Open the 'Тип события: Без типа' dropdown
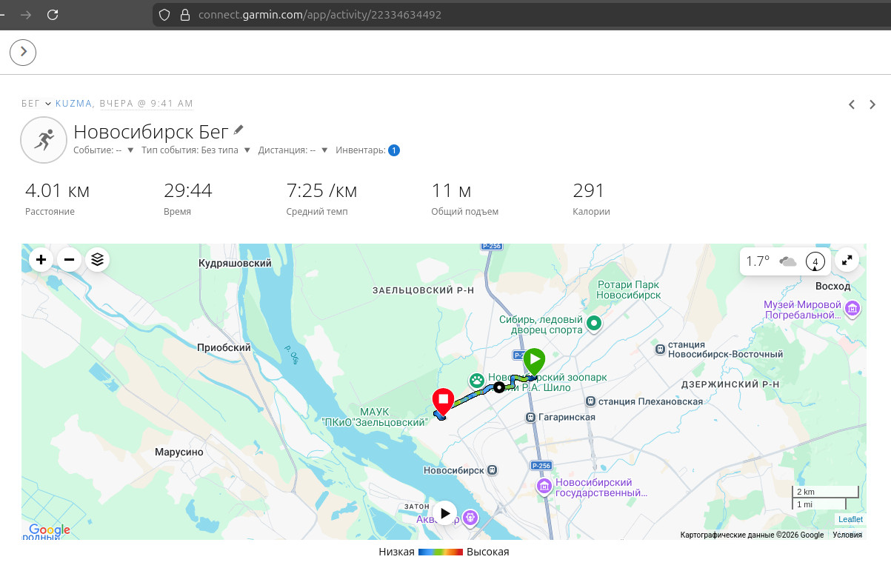Viewport: 891px width, 588px height. (x=196, y=150)
